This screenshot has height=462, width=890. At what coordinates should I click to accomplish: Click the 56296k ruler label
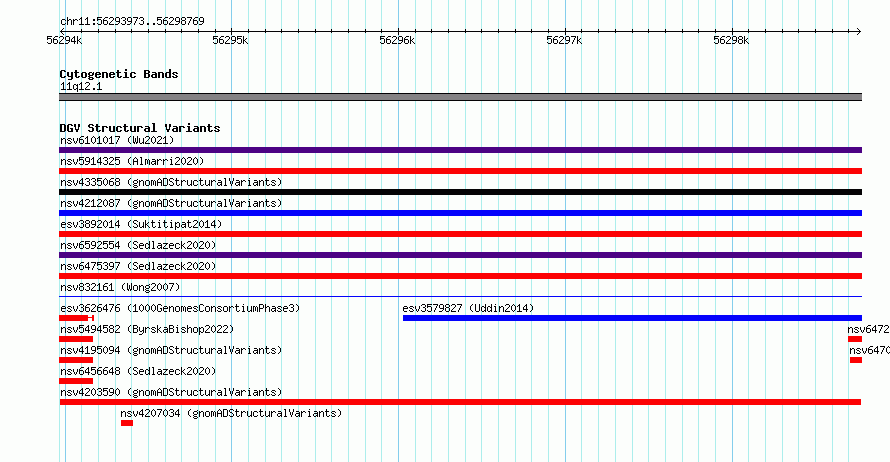click(x=397, y=40)
